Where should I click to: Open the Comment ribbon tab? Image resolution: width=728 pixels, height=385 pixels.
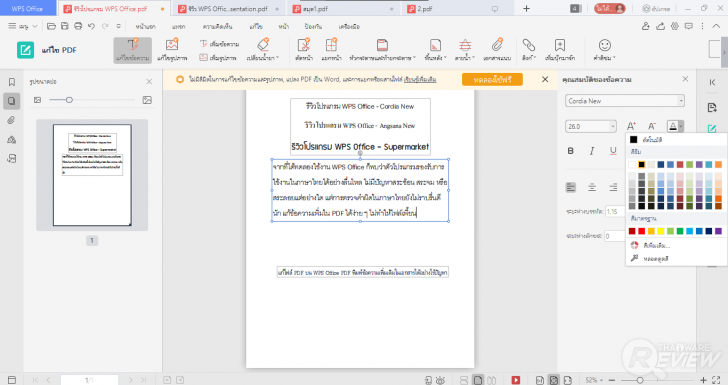pos(217,26)
